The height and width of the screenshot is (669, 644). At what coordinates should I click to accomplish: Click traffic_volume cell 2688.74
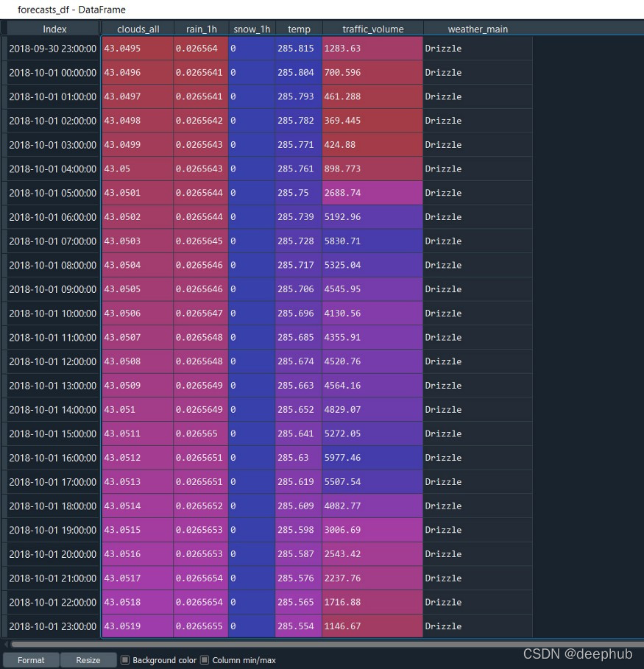[372, 193]
